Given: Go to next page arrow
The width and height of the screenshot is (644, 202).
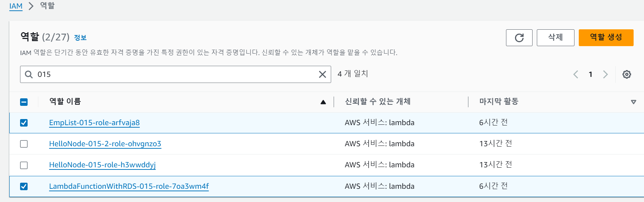Looking at the screenshot, I should (x=605, y=74).
